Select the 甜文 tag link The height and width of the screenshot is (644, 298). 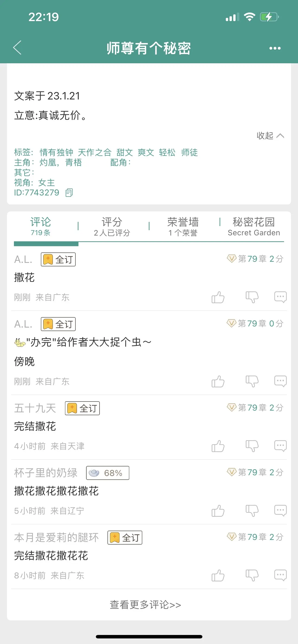pyautogui.click(x=125, y=152)
